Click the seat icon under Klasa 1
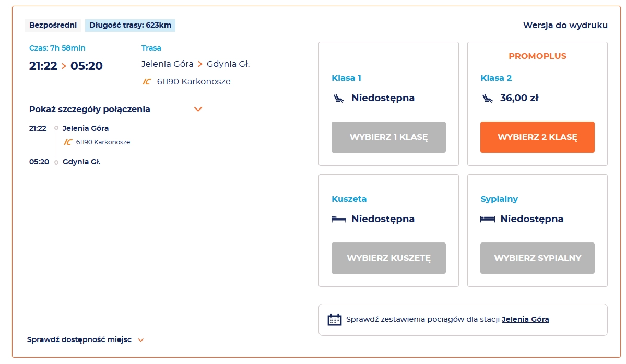The width and height of the screenshot is (626, 364). tap(338, 98)
